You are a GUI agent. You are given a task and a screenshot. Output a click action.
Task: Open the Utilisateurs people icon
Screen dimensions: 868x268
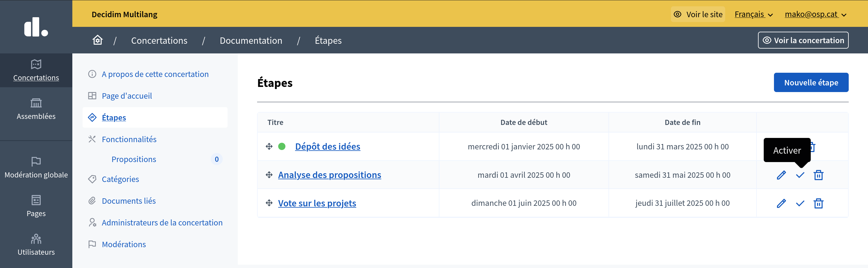pos(36,239)
